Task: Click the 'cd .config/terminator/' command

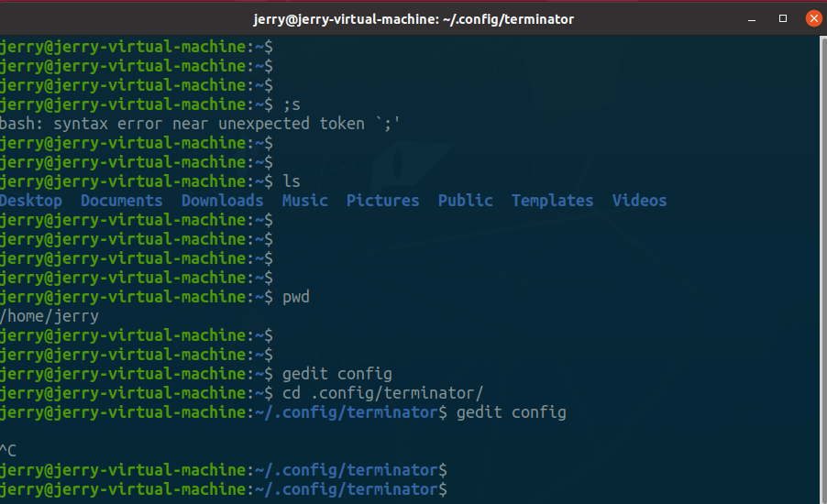Action: 383,393
